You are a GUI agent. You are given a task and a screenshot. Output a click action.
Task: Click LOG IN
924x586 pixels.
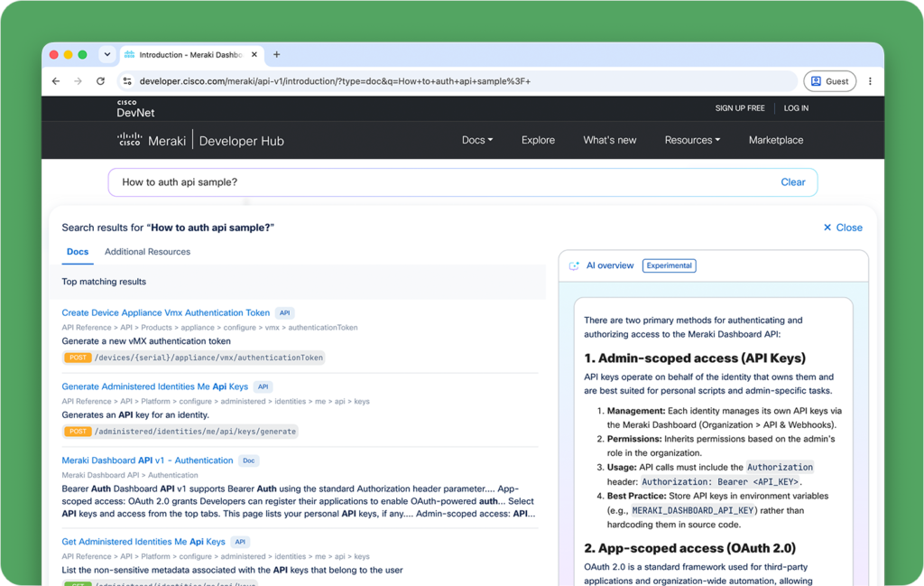(x=796, y=108)
